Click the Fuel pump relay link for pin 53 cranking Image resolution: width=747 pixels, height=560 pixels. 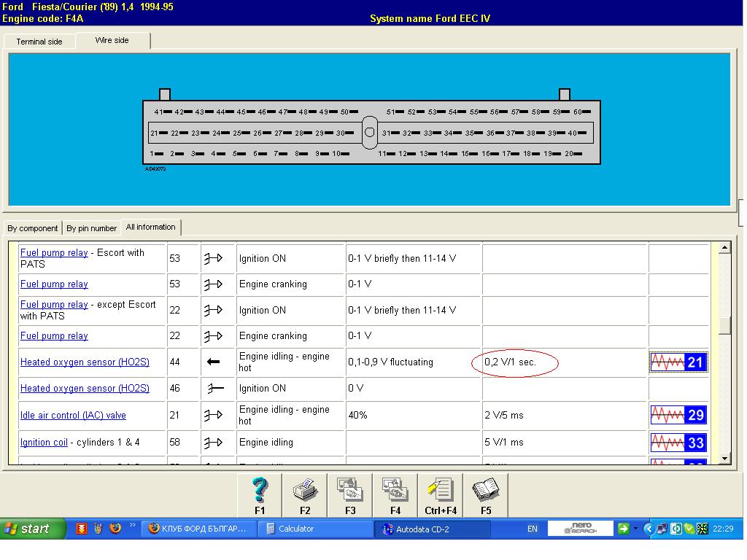coord(54,284)
